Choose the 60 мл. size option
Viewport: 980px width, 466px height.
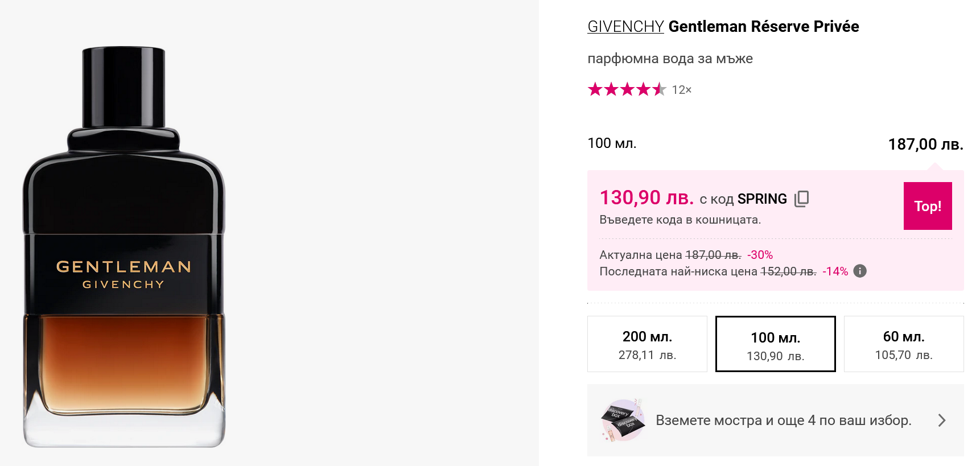[903, 344]
